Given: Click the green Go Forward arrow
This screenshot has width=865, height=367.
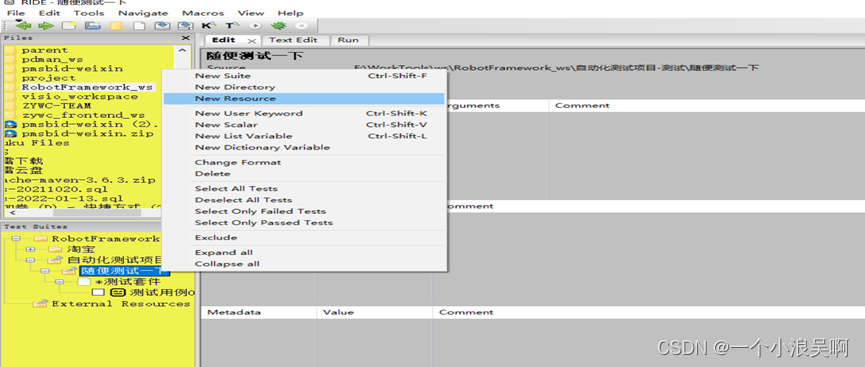Looking at the screenshot, I should [45, 25].
